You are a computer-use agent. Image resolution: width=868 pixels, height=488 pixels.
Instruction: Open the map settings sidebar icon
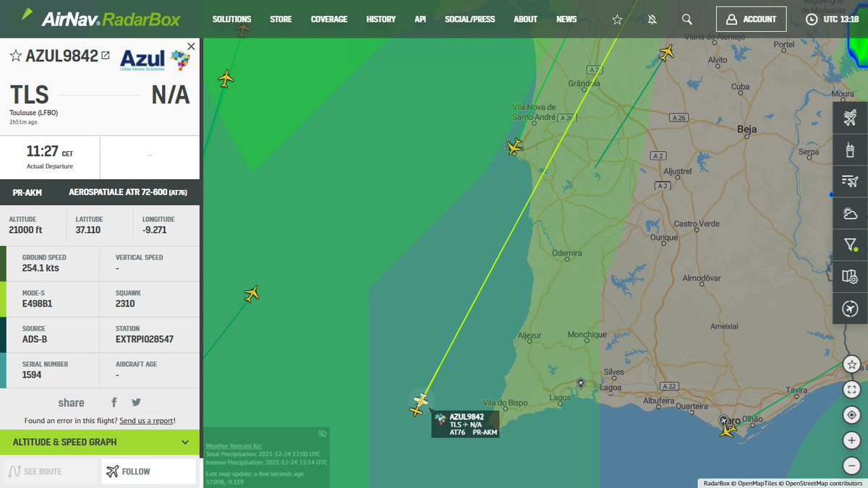point(850,277)
